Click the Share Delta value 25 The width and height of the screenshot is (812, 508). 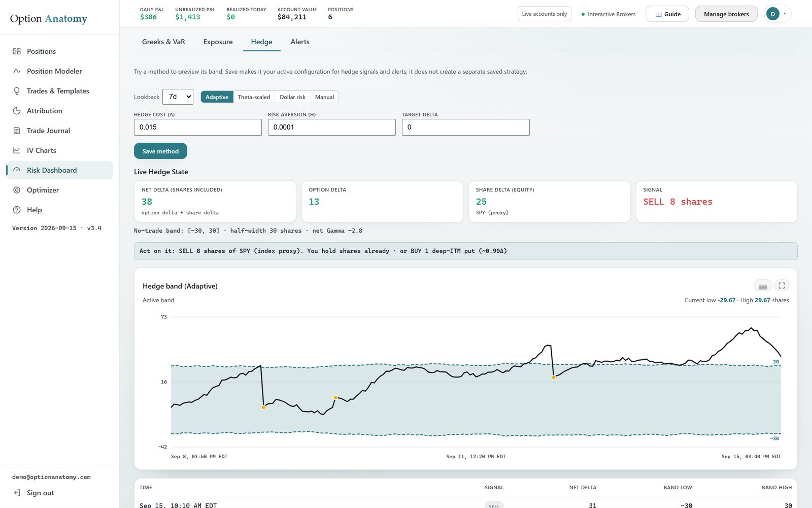(x=481, y=202)
